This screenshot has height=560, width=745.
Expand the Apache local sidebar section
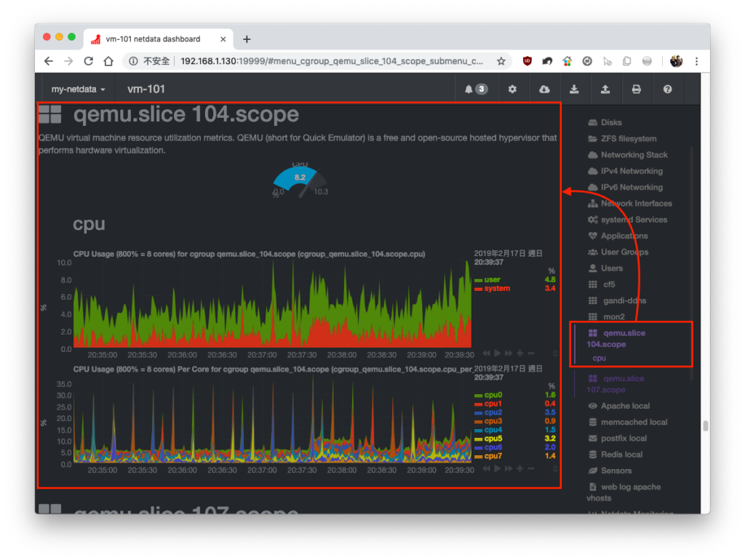tap(618, 406)
